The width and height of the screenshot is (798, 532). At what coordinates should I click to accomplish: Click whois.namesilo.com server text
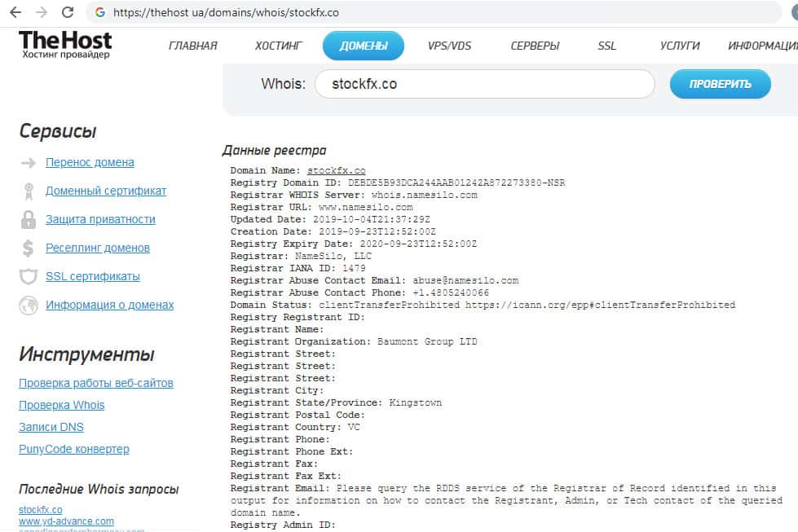[x=425, y=196]
